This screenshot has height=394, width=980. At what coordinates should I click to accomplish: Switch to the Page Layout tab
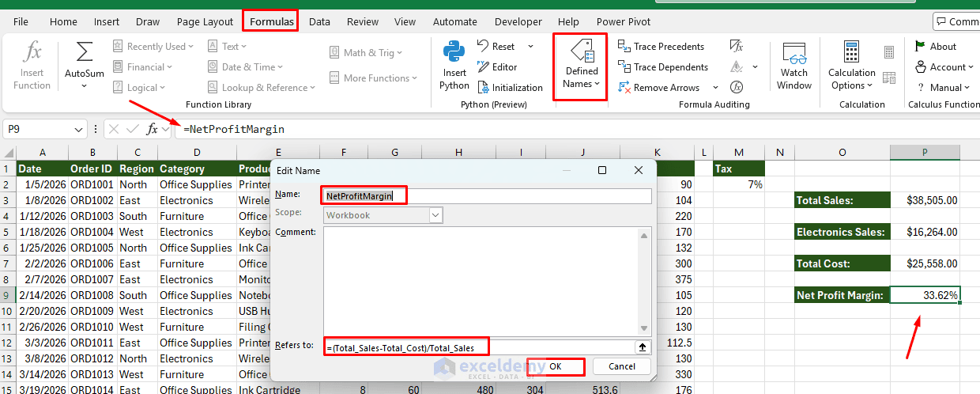pyautogui.click(x=205, y=21)
